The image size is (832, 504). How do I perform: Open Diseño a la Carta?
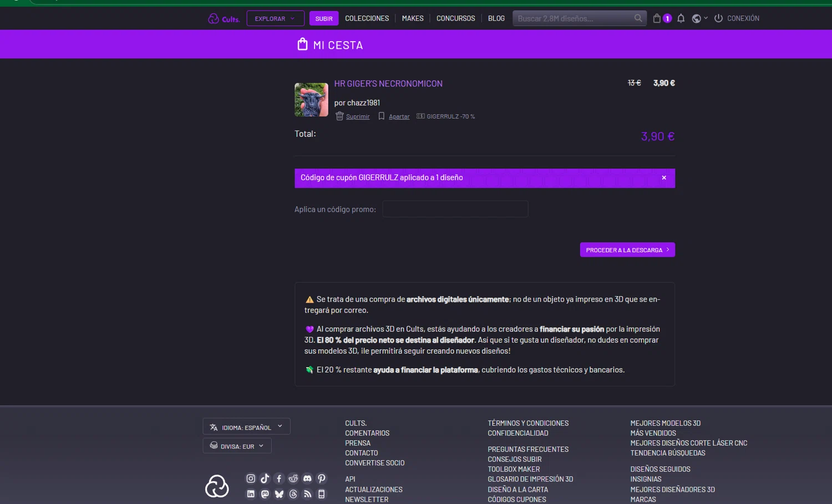tap(518, 490)
